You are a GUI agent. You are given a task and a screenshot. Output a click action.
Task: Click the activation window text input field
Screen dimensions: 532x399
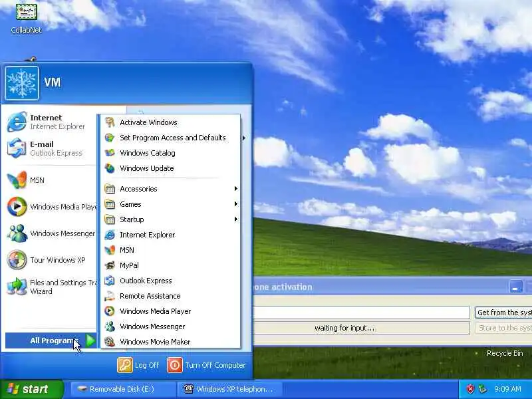[x=362, y=313]
